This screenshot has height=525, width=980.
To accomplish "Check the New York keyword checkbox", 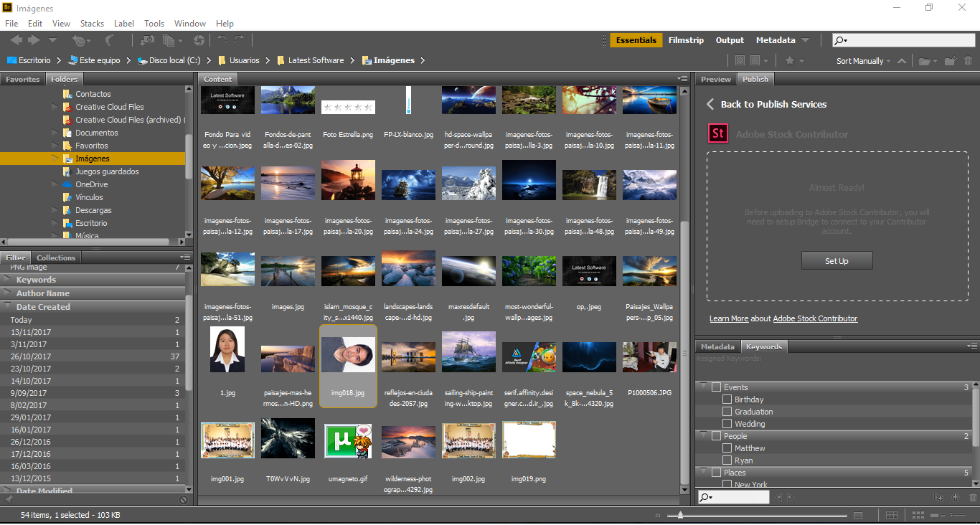I will pyautogui.click(x=727, y=484).
